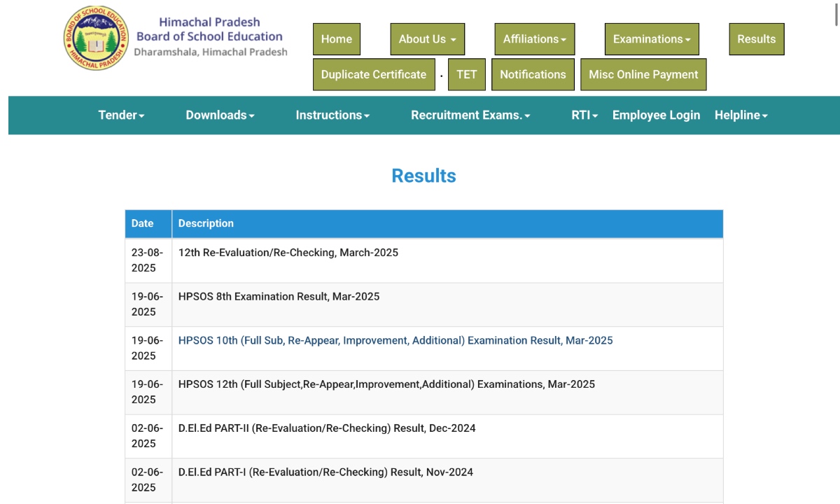The width and height of the screenshot is (840, 504).
Task: Open D.El.Ed PART-II Re-Evaluation Result, Dec-2024
Action: pyautogui.click(x=327, y=428)
